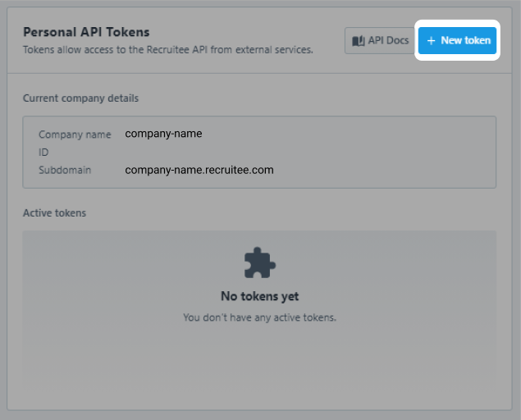Click the Personal API Tokens heading
The height and width of the screenshot is (420, 521).
coord(86,32)
